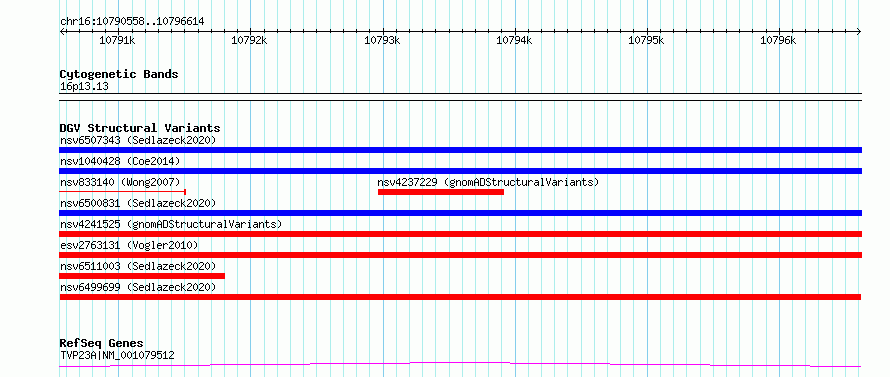Viewport: 890px width, 377px height.
Task: Click the nsv6507343 (Sedlazeck2020) label
Action: coord(138,140)
